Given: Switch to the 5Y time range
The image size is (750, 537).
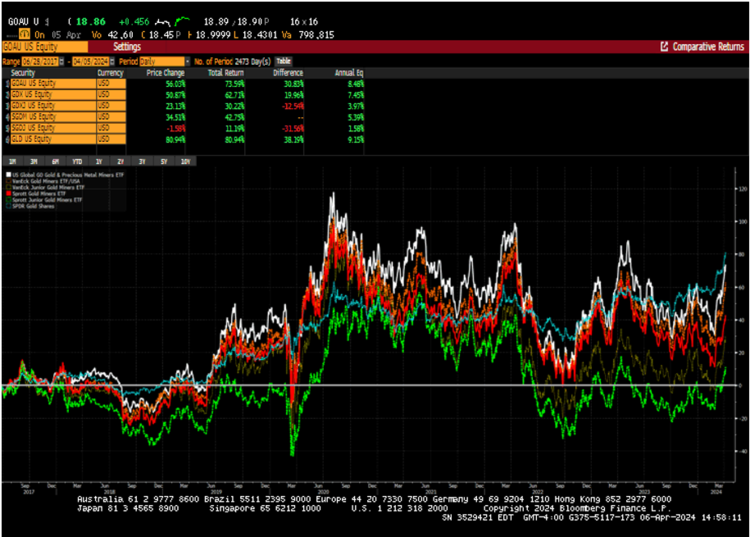Looking at the screenshot, I should 162,159.
